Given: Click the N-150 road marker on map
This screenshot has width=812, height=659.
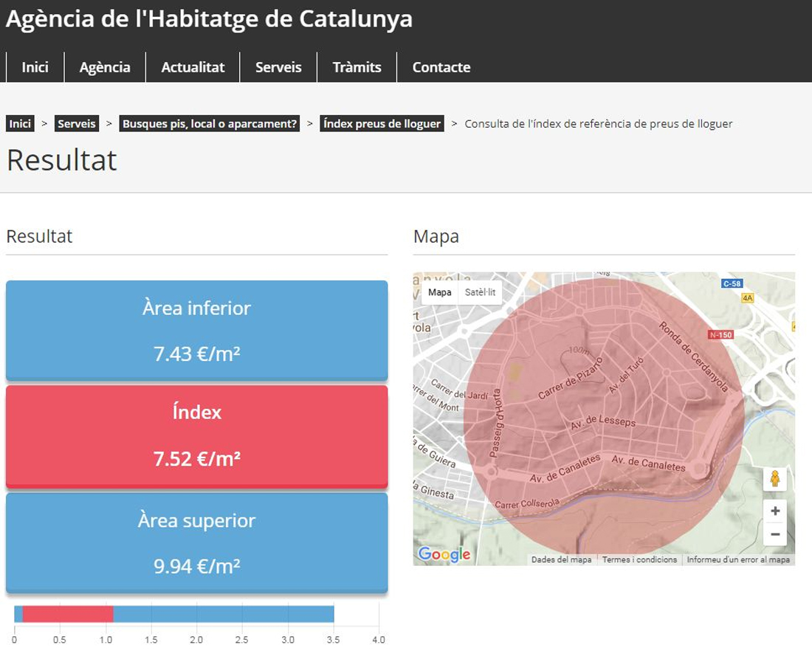Looking at the screenshot, I should pos(720,335).
